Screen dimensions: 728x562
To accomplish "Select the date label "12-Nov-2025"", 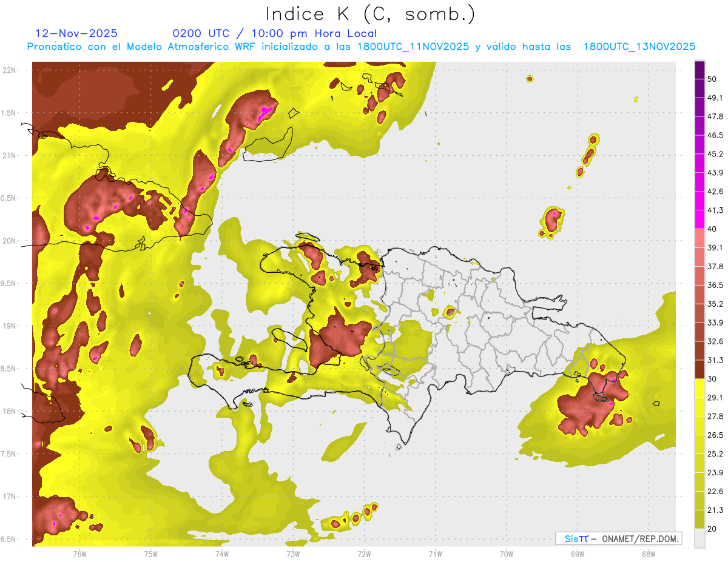I will 76,33.
